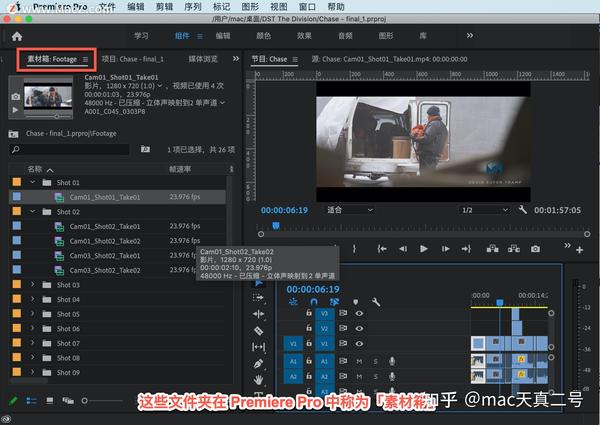Open timeline display settings wrench
Screen dimensions: 600x425
pyautogui.click(x=376, y=302)
